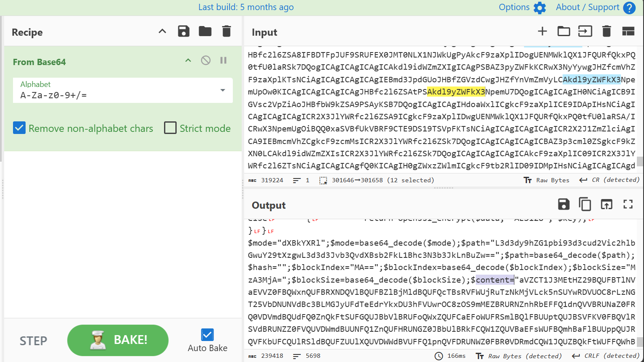Screen dimensions: 644x362
Task: Add a new input tab
Action: 542,31
